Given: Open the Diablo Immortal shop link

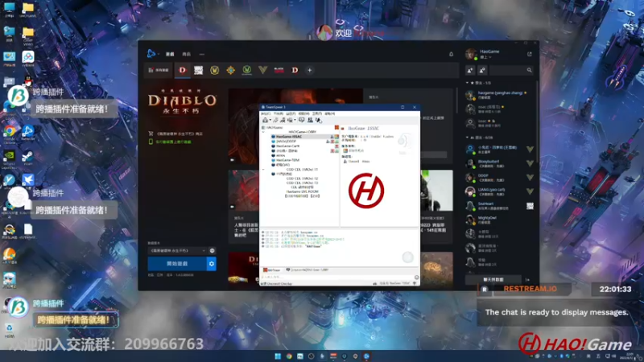Looking at the screenshot, I should click(175, 134).
